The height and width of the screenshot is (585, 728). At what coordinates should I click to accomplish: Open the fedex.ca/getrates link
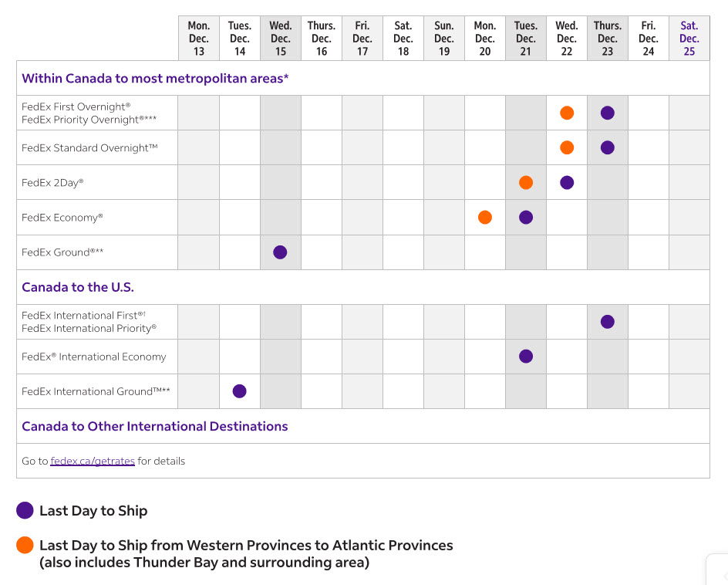tap(93, 461)
